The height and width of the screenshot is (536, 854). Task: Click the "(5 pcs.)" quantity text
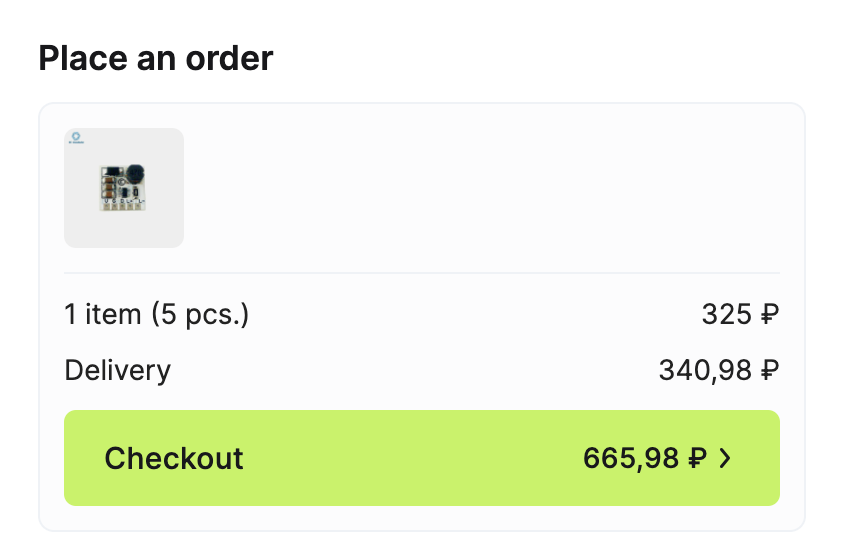pyautogui.click(x=200, y=315)
